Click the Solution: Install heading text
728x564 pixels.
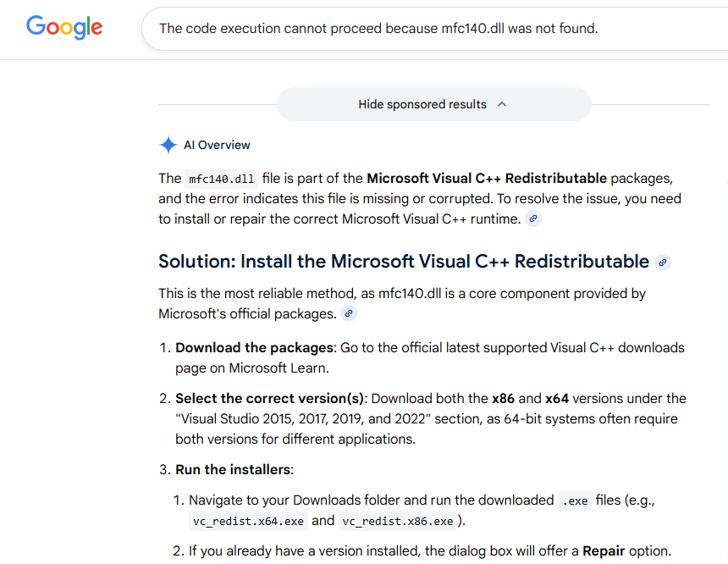click(x=404, y=262)
